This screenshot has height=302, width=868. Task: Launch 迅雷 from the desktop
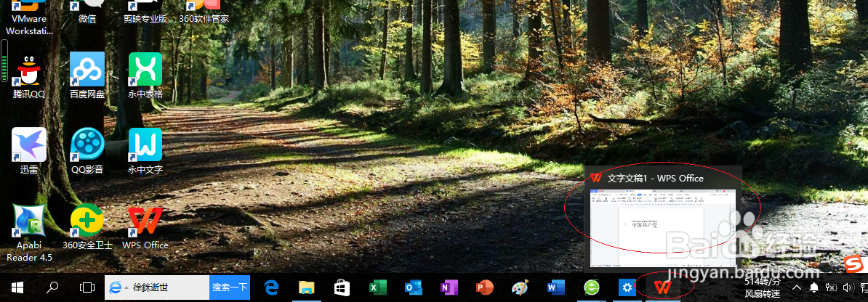(x=29, y=151)
